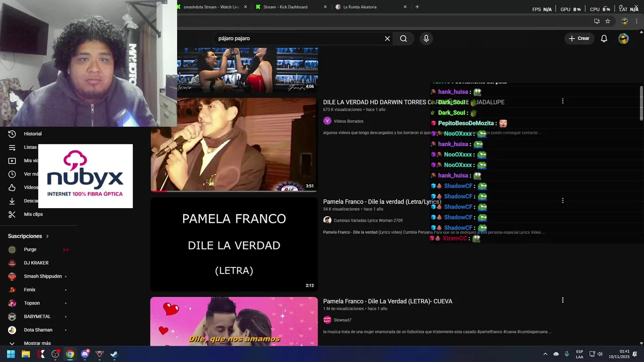Click the Crear button
This screenshot has width=644, height=362.
click(x=579, y=39)
